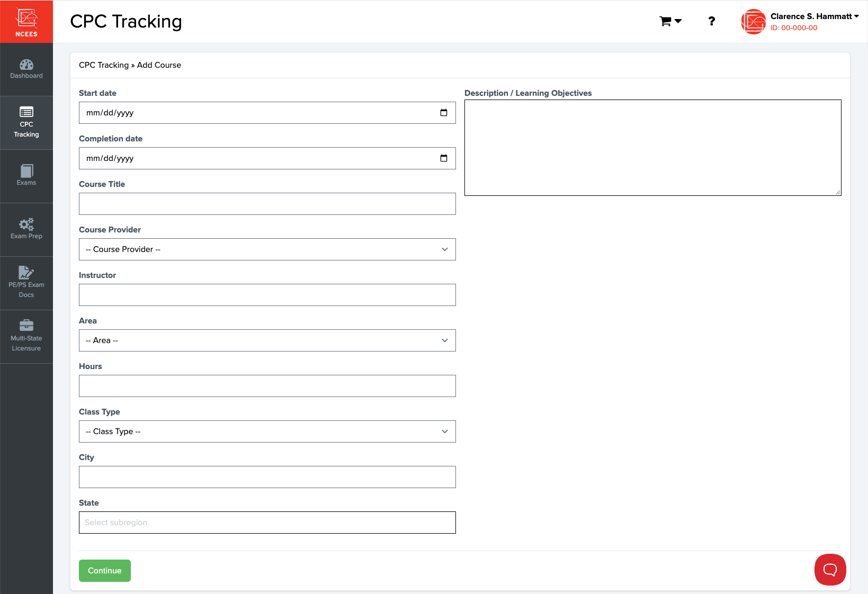Screen dimensions: 868x594
Task: Expand the Area dropdown
Action: pyautogui.click(x=267, y=340)
